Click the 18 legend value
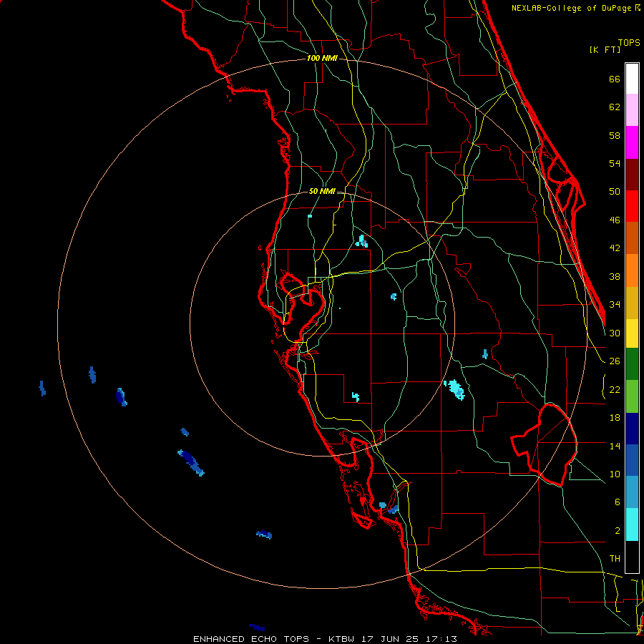The image size is (644, 644). click(x=615, y=418)
